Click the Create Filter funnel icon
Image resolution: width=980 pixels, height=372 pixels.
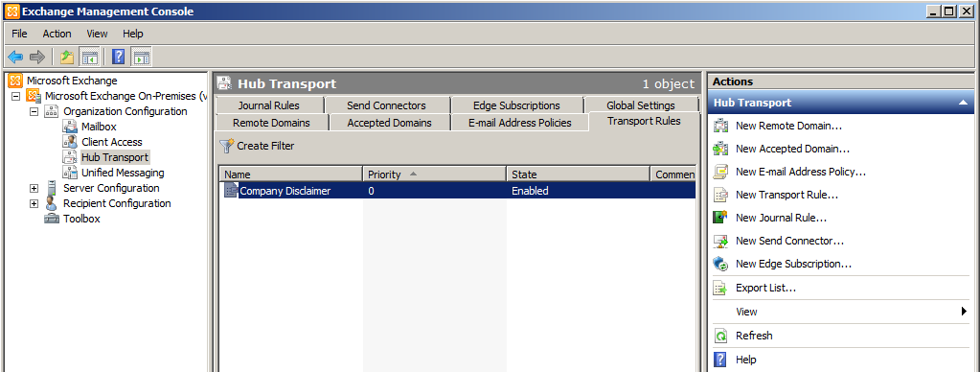[x=226, y=147]
